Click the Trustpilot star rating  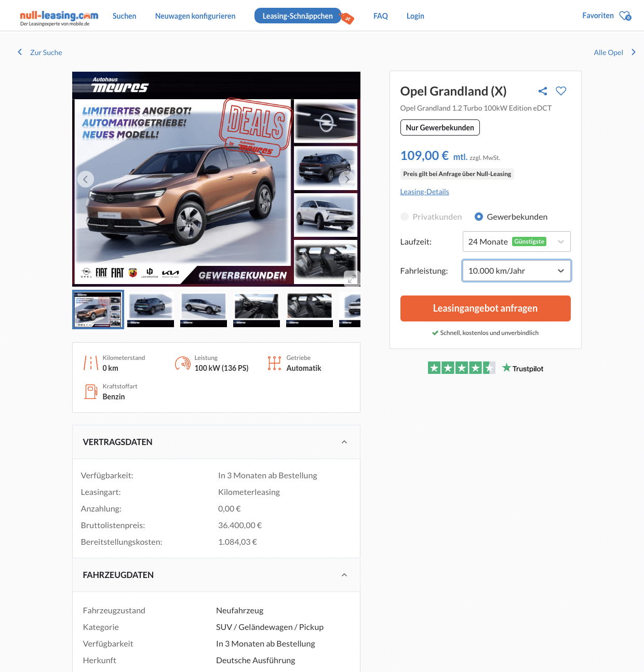coord(461,368)
